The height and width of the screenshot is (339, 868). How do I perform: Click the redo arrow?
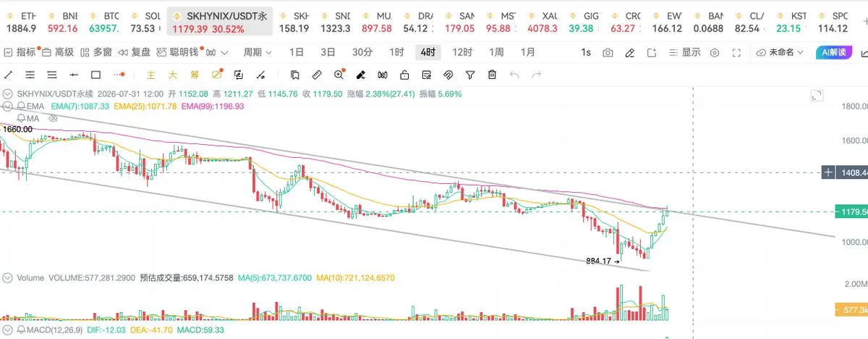537,75
